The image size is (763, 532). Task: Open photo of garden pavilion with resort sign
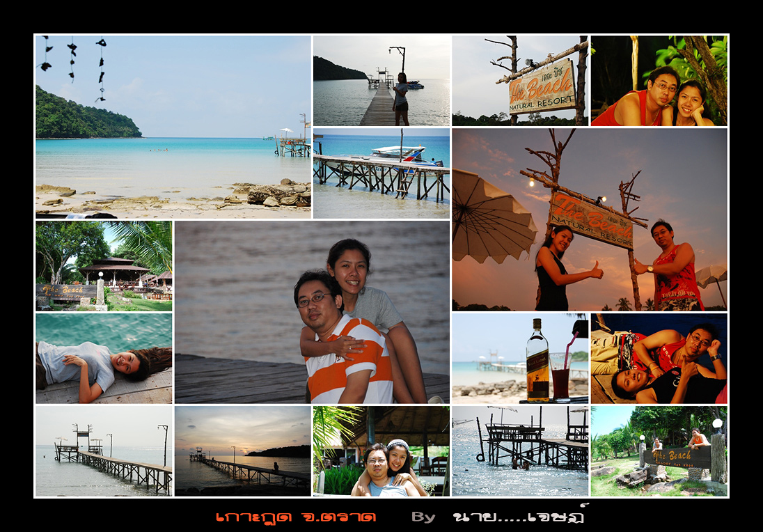[x=104, y=266]
